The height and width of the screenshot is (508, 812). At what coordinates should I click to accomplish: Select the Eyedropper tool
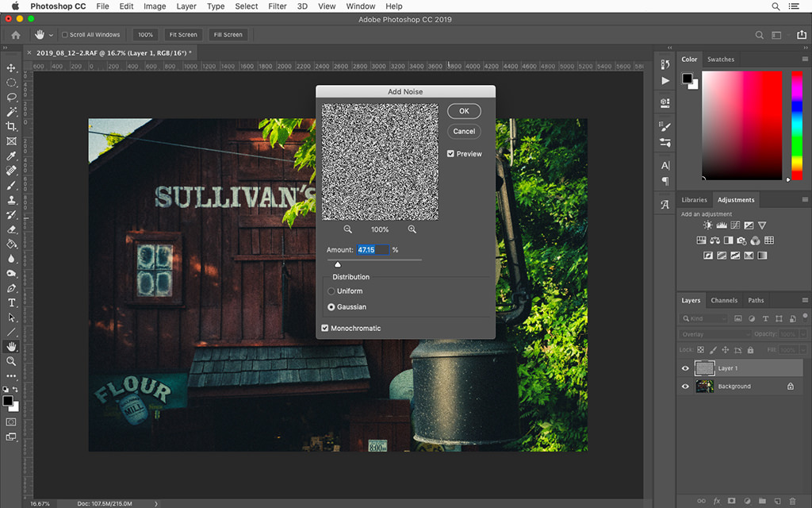point(11,156)
